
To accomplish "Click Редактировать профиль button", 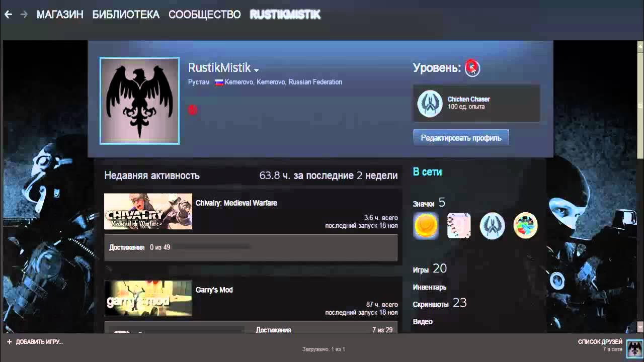I will [x=461, y=138].
